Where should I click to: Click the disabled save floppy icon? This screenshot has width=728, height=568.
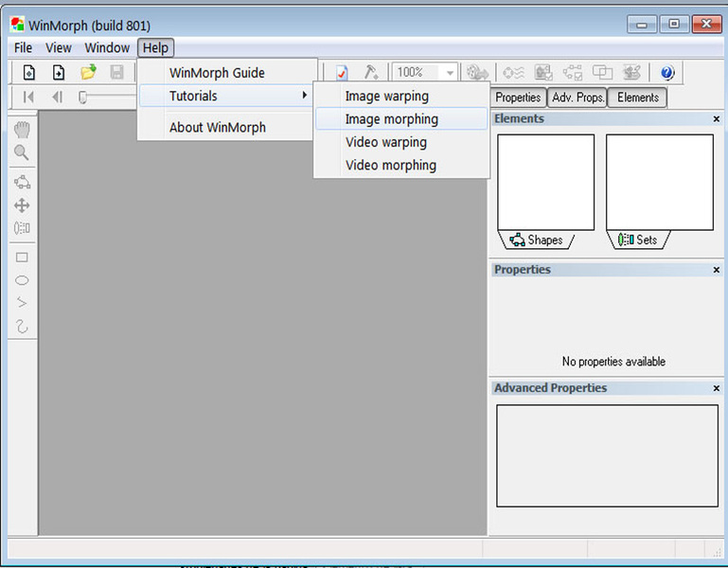coord(116,73)
